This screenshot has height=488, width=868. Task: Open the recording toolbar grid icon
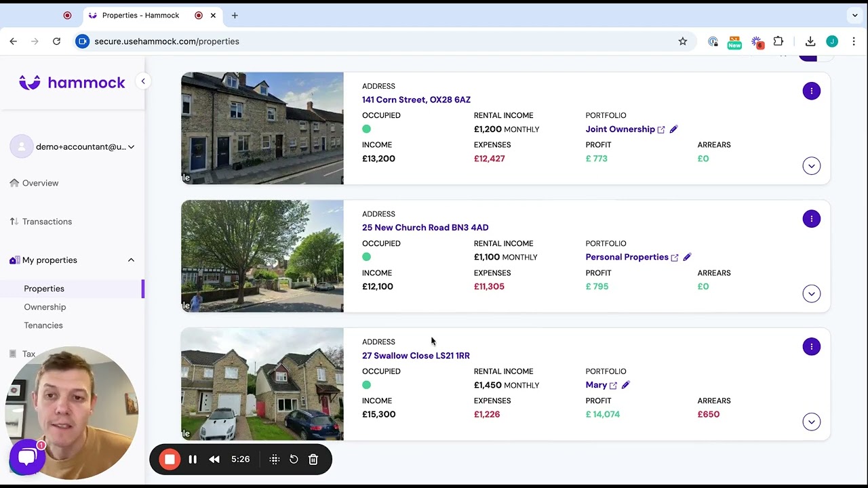click(x=274, y=460)
